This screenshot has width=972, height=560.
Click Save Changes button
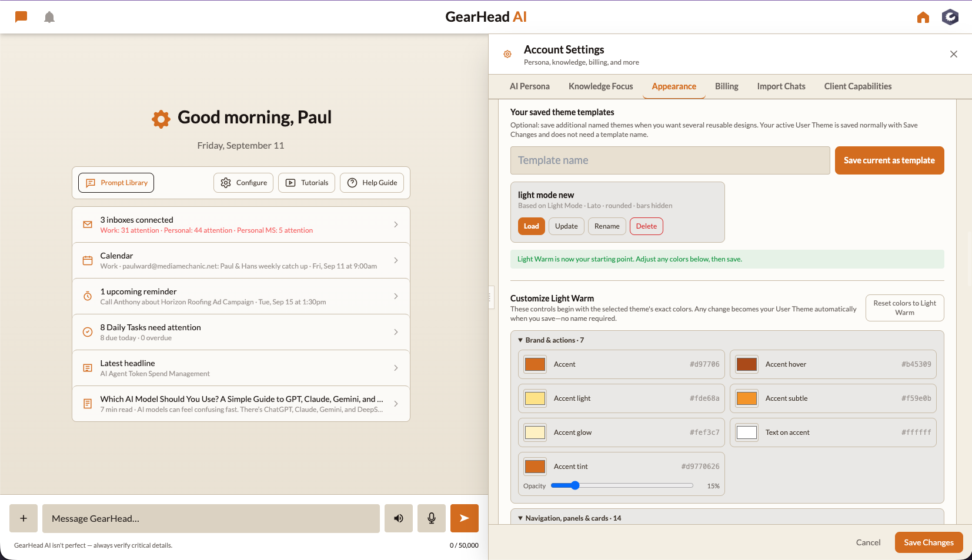click(x=928, y=542)
